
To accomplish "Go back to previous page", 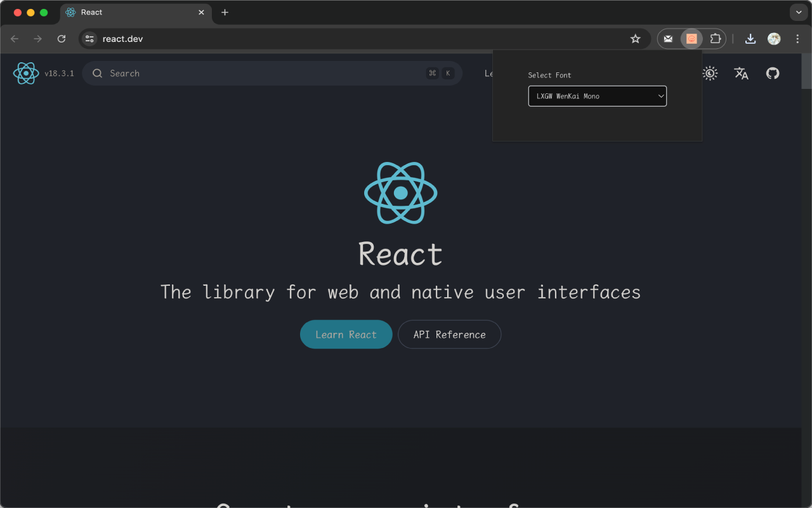I will 15,39.
